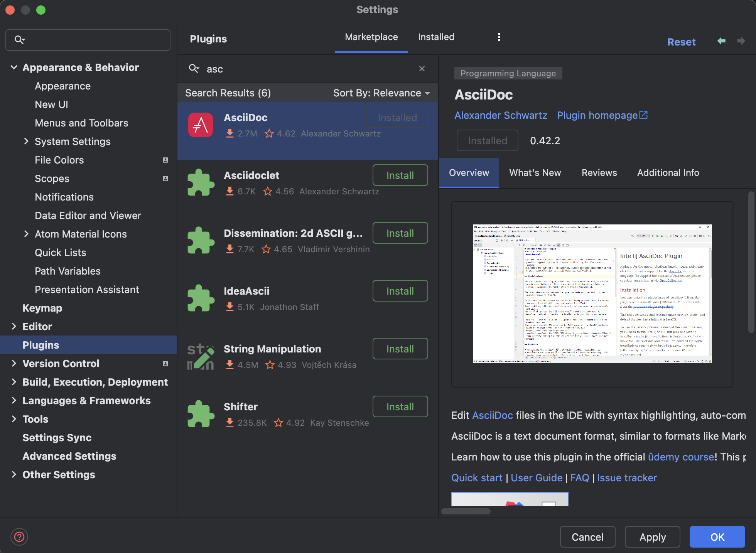Click the settings search magnifier icon

[19, 40]
